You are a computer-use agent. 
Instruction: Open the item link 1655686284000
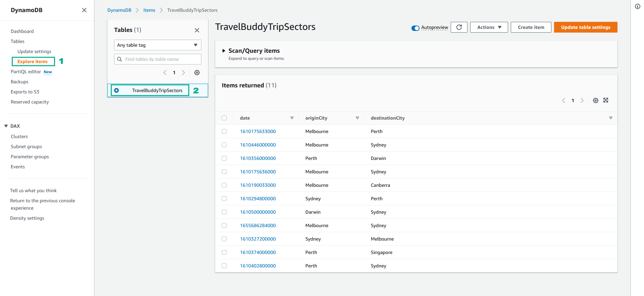258,225
